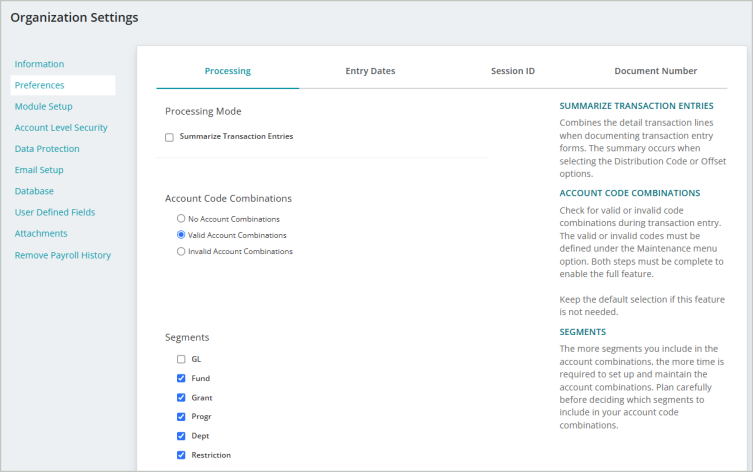The width and height of the screenshot is (753, 472).
Task: Open Module Setup settings
Action: pos(44,106)
